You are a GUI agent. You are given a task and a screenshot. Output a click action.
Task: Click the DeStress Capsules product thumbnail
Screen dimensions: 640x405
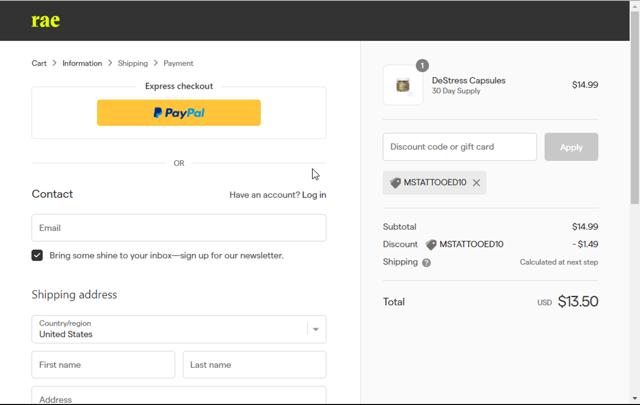pos(403,85)
